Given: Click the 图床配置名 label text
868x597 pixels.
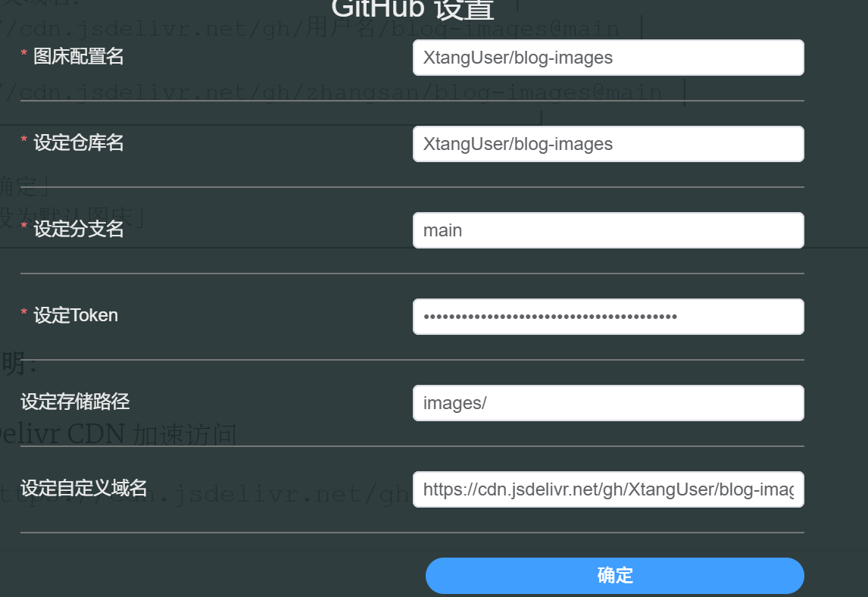Looking at the screenshot, I should pos(79,57).
